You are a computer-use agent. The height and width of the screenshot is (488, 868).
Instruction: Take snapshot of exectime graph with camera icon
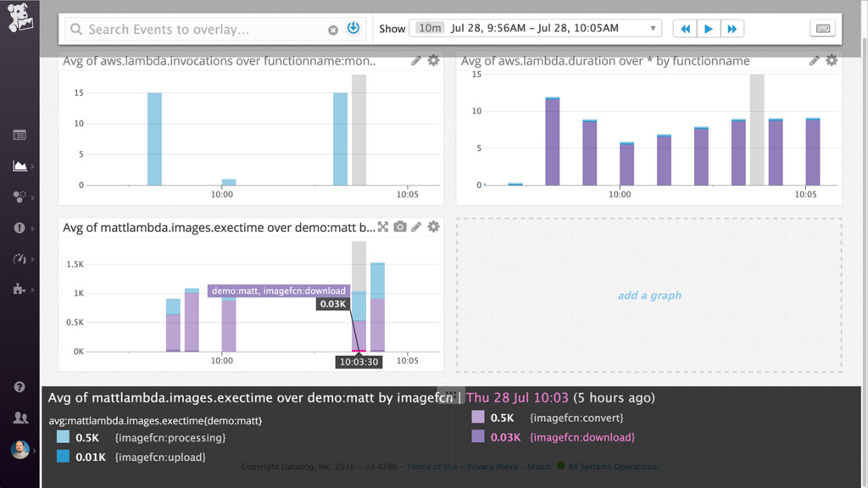click(x=400, y=227)
